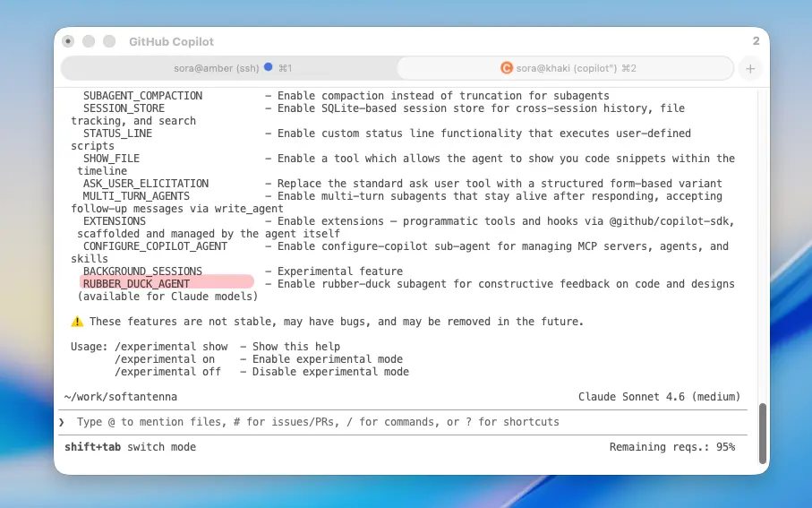Click the /experimental on usage line
Image resolution: width=812 pixels, height=508 pixels.
tap(259, 359)
